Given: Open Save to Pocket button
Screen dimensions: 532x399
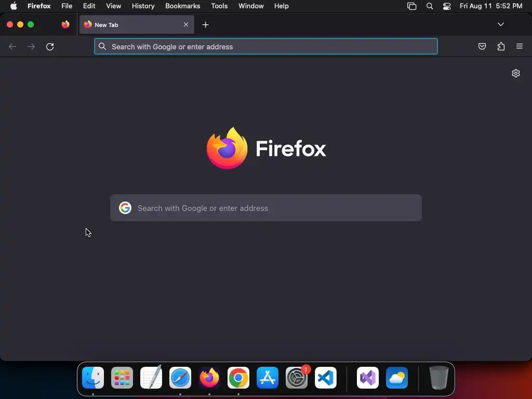Looking at the screenshot, I should (x=482, y=46).
